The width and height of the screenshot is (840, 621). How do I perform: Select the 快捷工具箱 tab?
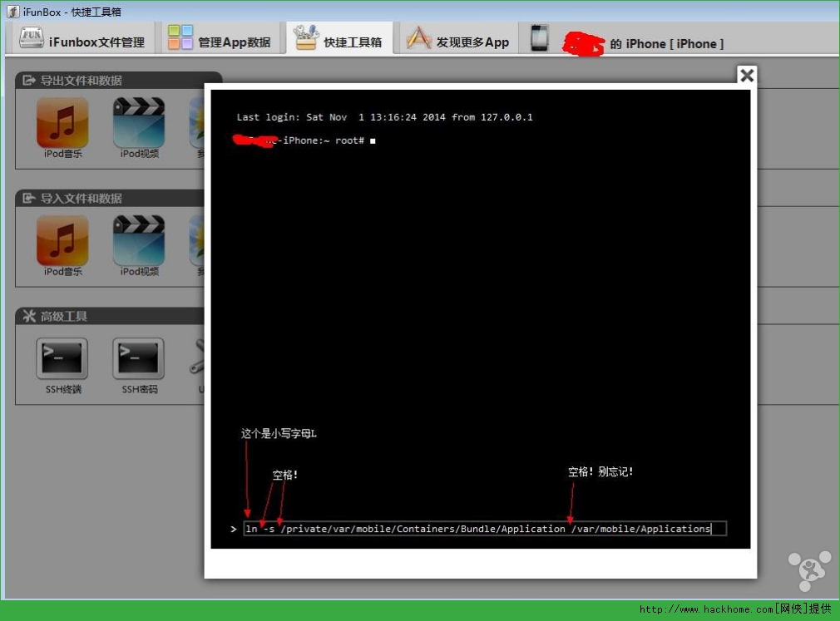pos(339,37)
